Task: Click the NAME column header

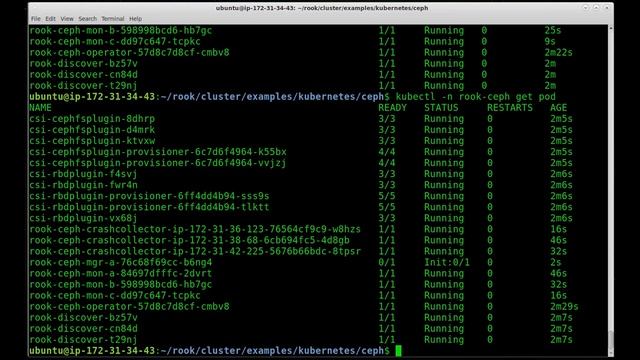Action: 40,108
